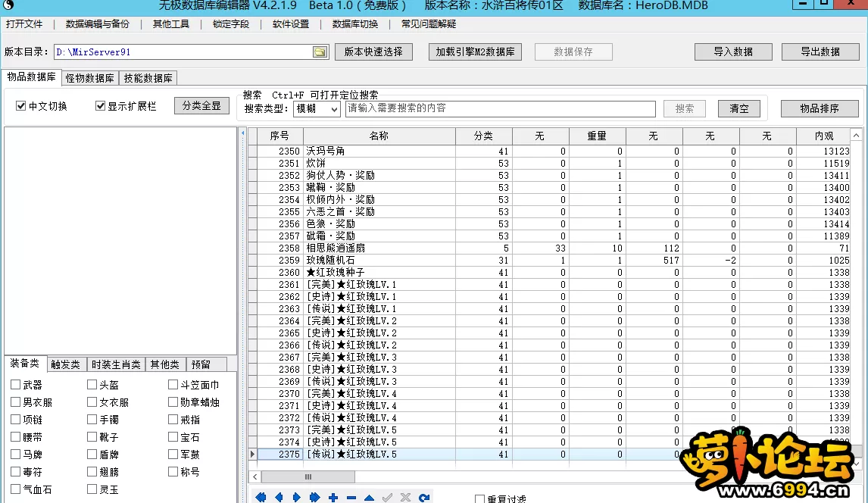Check the 翅膀 category box
This screenshot has height=503, width=868.
pos(92,471)
